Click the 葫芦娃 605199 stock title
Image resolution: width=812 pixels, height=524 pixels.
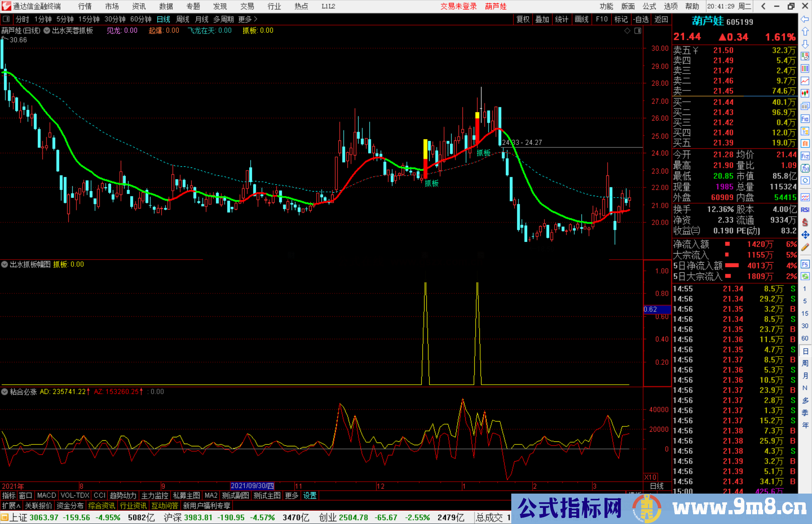pos(722,21)
